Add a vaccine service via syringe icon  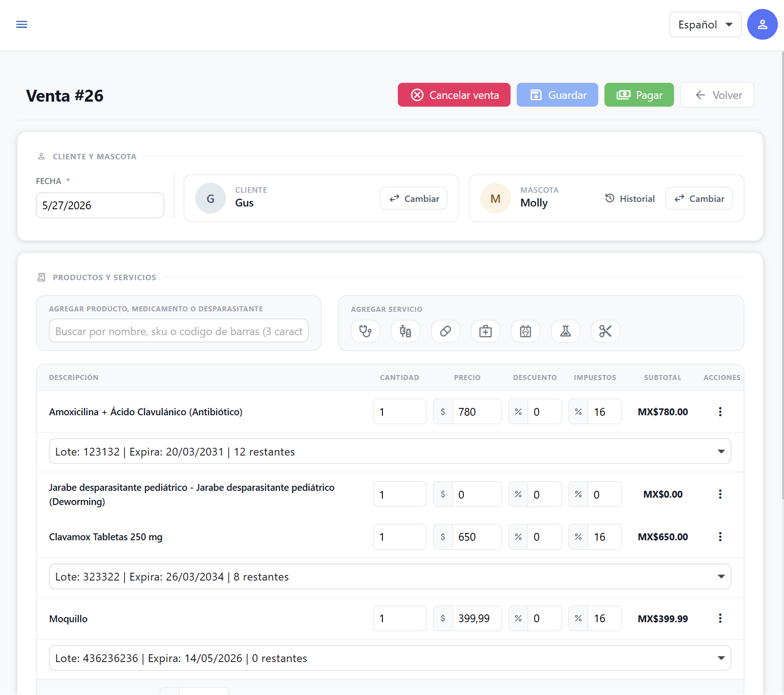[405, 331]
